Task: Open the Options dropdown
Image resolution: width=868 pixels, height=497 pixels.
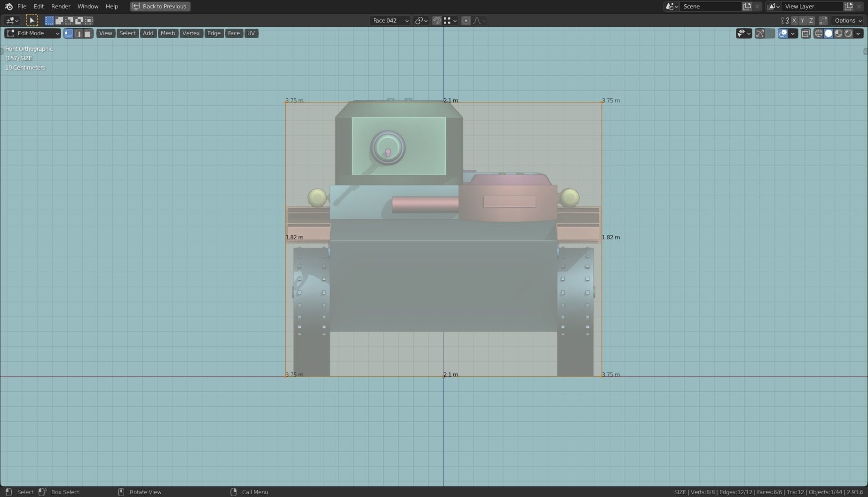Action: click(848, 20)
